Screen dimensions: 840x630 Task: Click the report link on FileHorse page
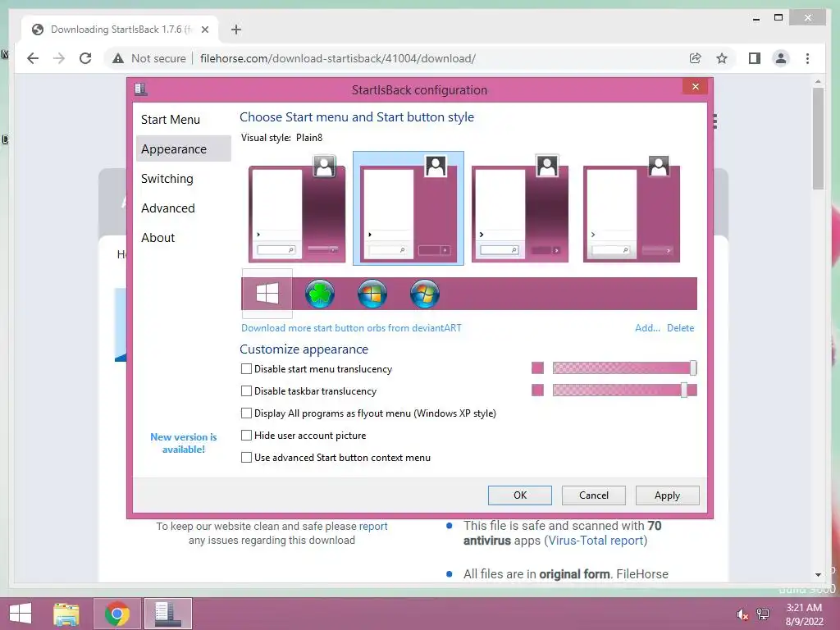coord(373,526)
